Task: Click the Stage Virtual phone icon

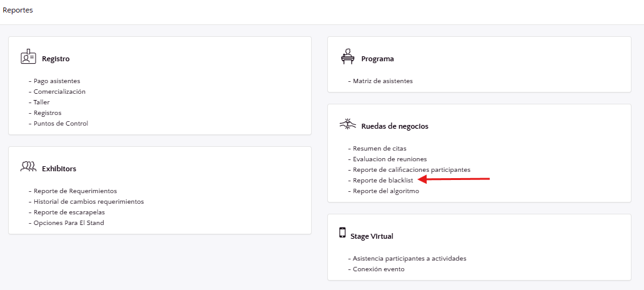Action: click(x=342, y=233)
